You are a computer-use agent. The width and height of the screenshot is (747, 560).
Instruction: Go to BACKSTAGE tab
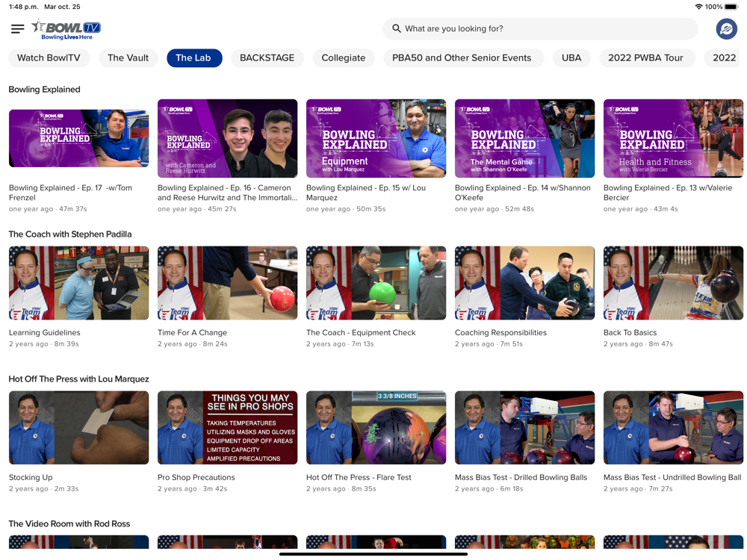pos(267,57)
